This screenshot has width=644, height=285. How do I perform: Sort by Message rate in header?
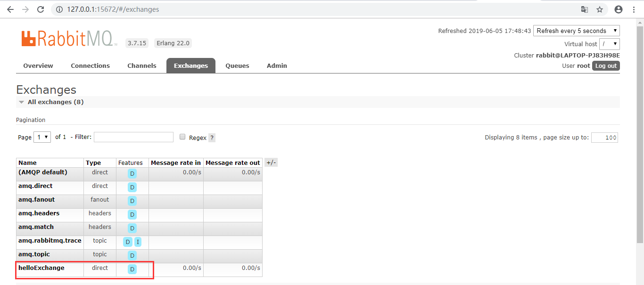click(x=176, y=163)
